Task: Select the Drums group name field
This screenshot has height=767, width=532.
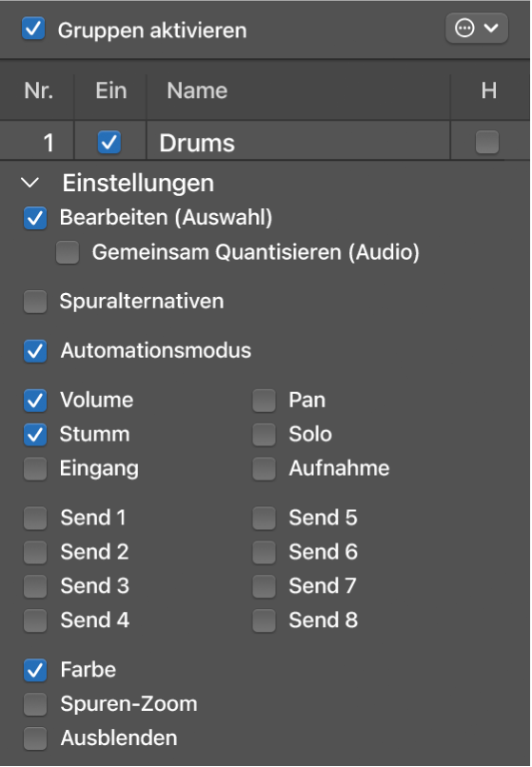Action: coord(298,143)
